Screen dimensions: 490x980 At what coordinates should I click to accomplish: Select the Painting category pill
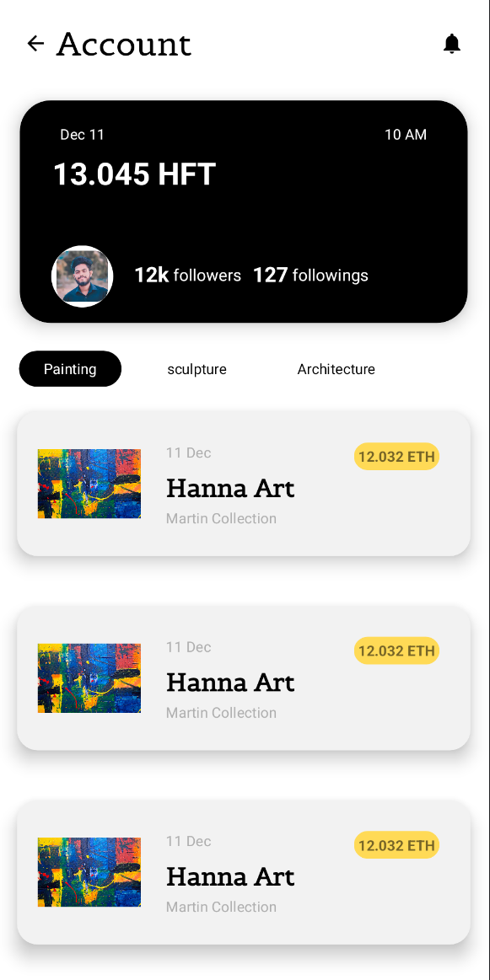click(x=70, y=368)
